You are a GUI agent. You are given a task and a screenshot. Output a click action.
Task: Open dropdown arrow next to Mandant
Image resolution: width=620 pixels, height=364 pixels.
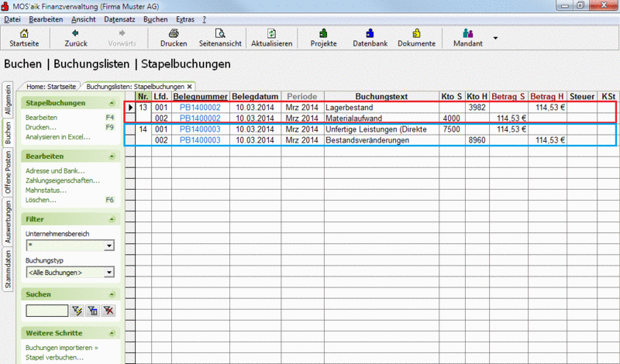[495, 39]
